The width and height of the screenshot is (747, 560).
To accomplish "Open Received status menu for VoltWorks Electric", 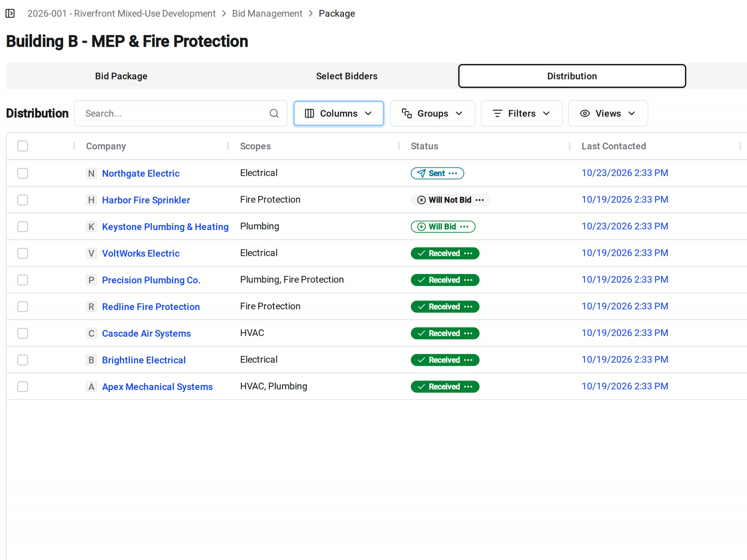I will [x=468, y=253].
